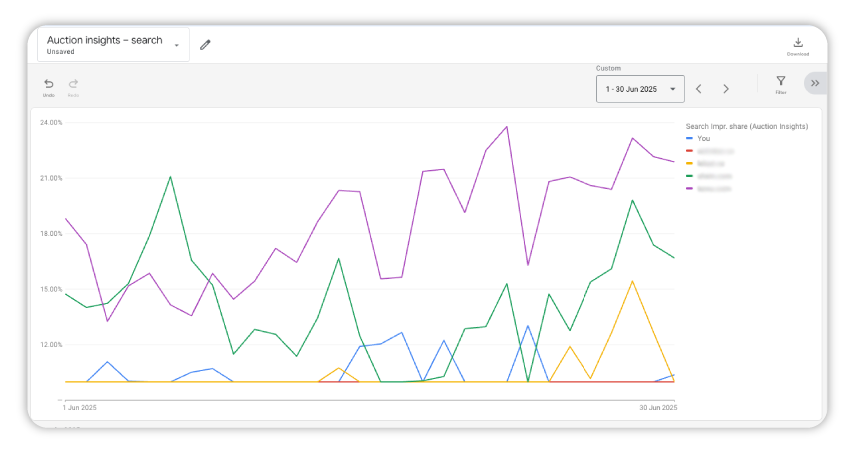855x453 pixels.
Task: Click the Search impr. share legend title
Action: tap(746, 126)
